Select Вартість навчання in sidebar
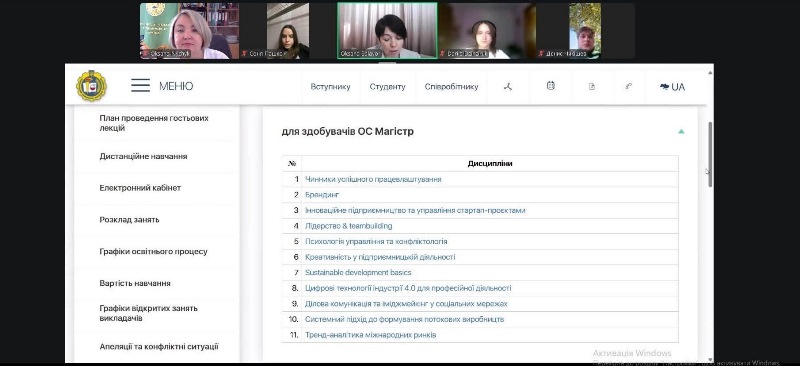Image resolution: width=800 pixels, height=366 pixels. click(135, 283)
